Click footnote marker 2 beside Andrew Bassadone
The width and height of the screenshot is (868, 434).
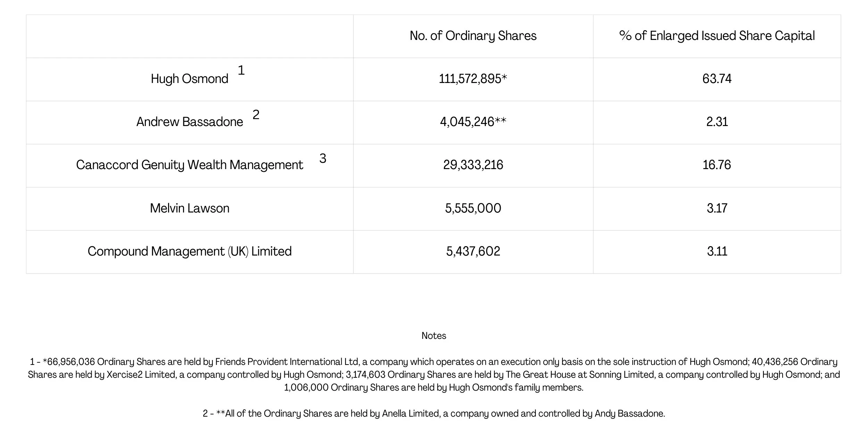tap(256, 115)
